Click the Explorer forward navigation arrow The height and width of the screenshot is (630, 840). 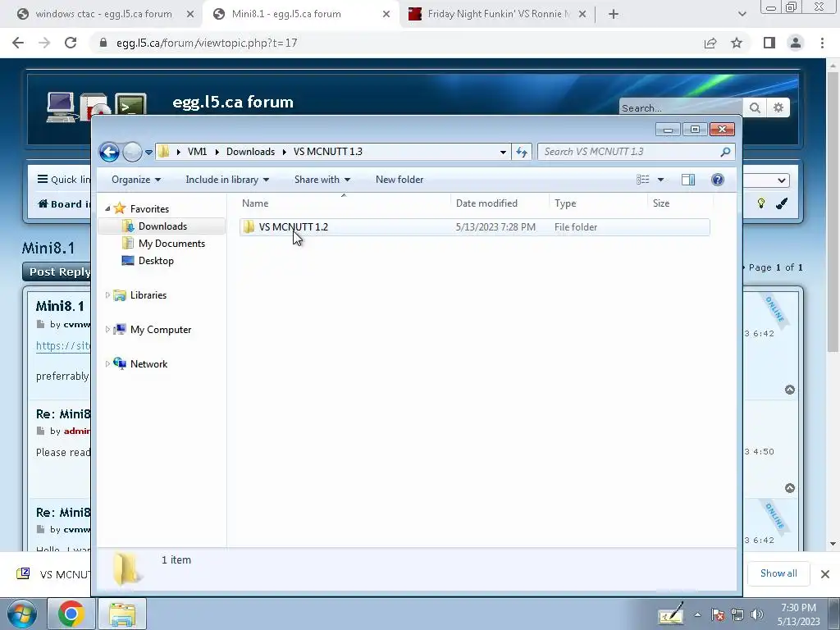pos(132,152)
